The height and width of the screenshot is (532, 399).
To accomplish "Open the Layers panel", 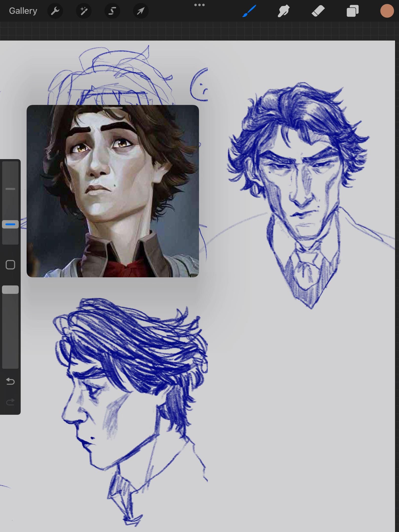I will tap(352, 11).
